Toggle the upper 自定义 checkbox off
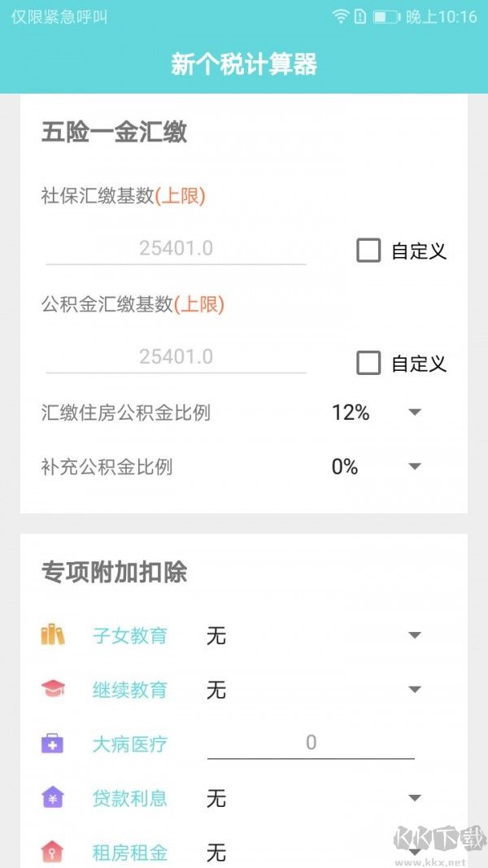The height and width of the screenshot is (868, 488). pos(368,251)
